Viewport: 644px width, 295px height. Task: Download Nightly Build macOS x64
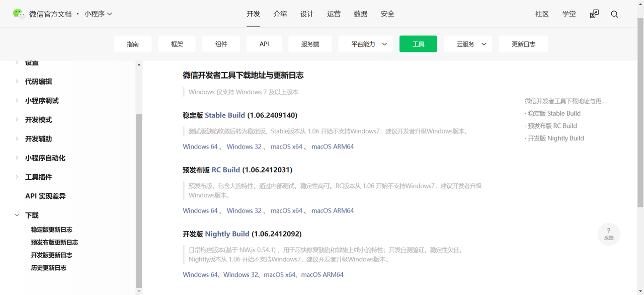tap(280, 274)
